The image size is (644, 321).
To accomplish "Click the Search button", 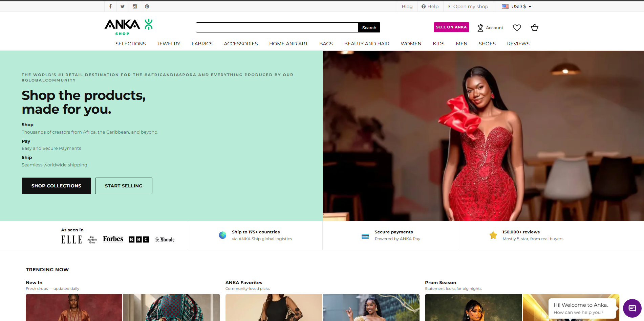I will coord(369,27).
